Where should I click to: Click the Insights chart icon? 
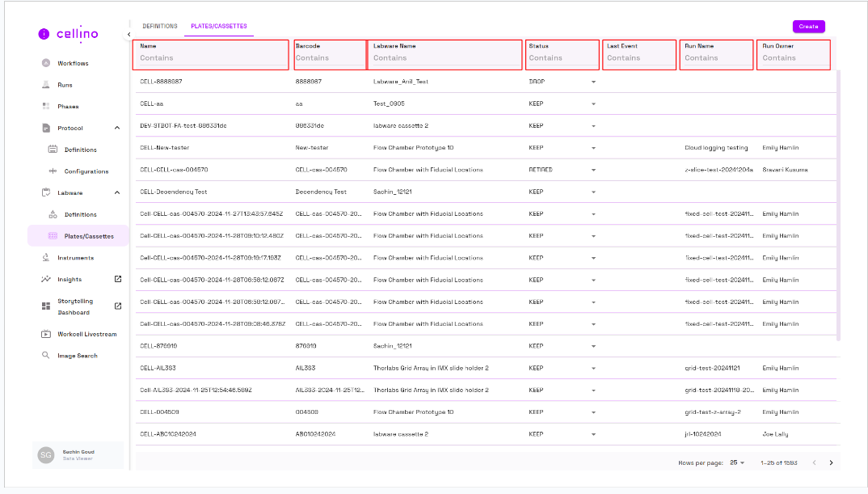coord(46,280)
